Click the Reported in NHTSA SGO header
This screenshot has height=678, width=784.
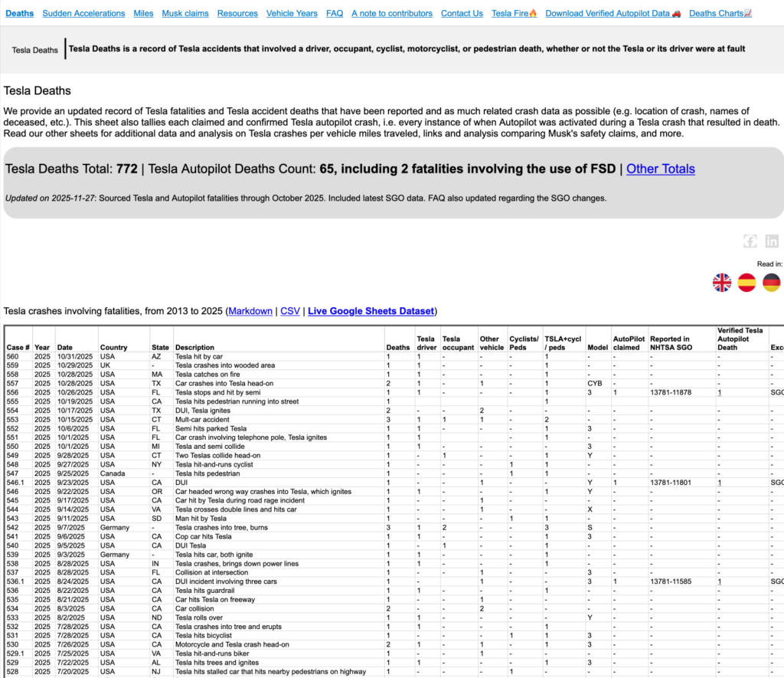pos(671,343)
